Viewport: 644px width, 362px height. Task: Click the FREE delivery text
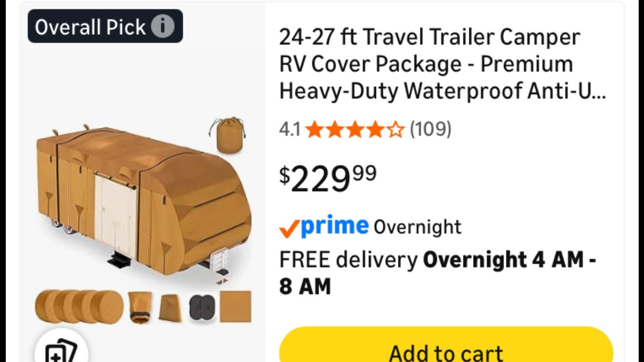tap(348, 260)
